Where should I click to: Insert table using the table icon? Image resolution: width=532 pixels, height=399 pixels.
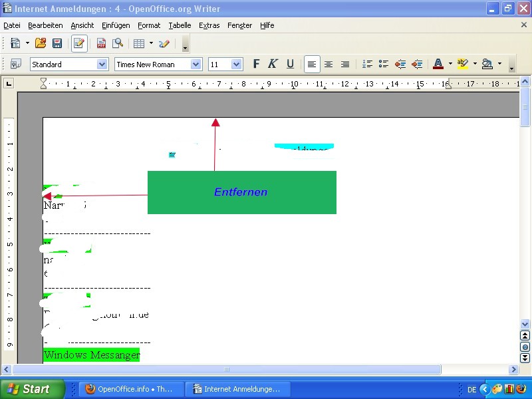[x=139, y=43]
